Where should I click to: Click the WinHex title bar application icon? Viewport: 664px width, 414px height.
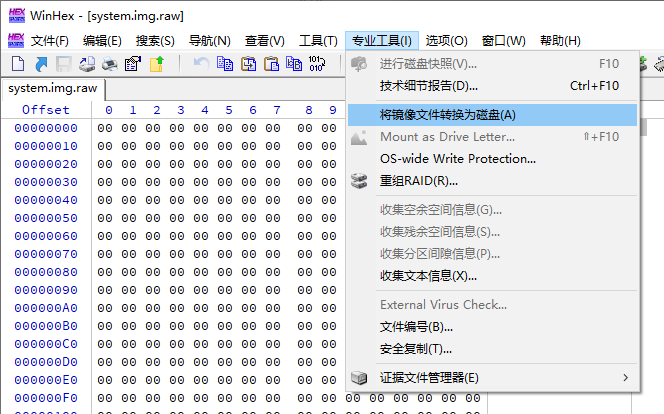(x=17, y=16)
